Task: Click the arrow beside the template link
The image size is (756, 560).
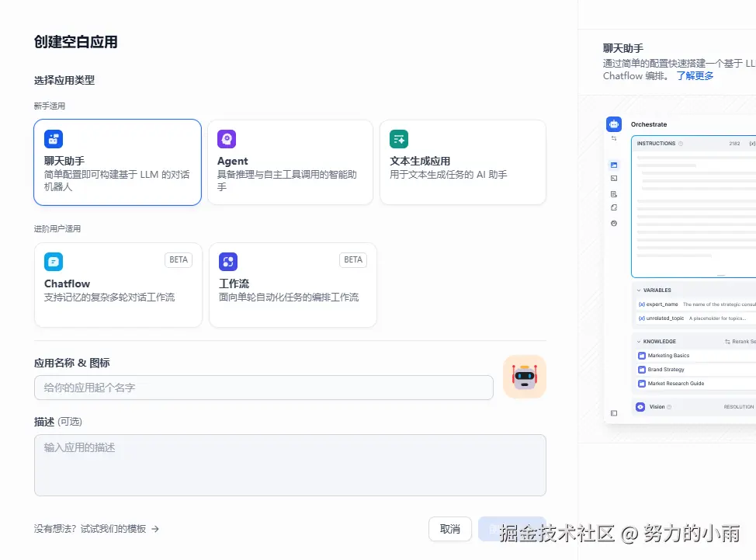Action: coord(155,529)
